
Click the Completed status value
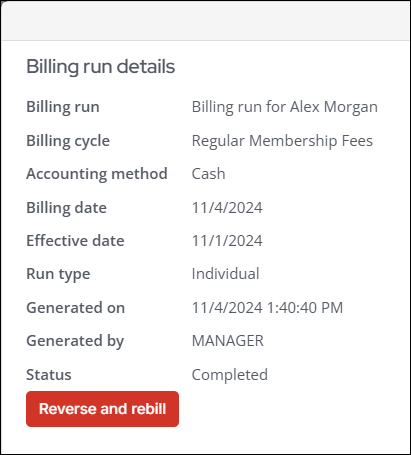click(230, 375)
